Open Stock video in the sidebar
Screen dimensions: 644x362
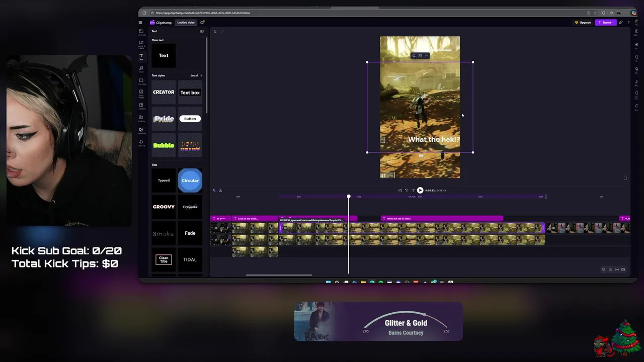[x=141, y=81]
